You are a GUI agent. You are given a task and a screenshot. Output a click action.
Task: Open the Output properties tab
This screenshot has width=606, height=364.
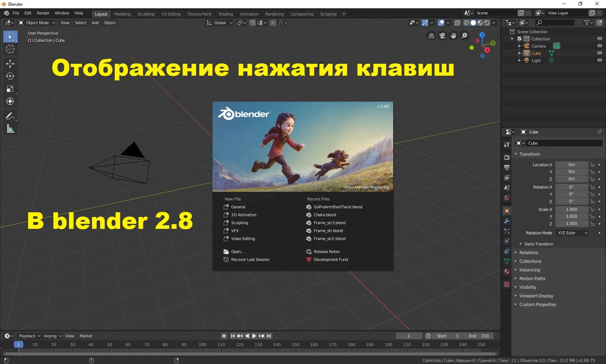click(507, 168)
